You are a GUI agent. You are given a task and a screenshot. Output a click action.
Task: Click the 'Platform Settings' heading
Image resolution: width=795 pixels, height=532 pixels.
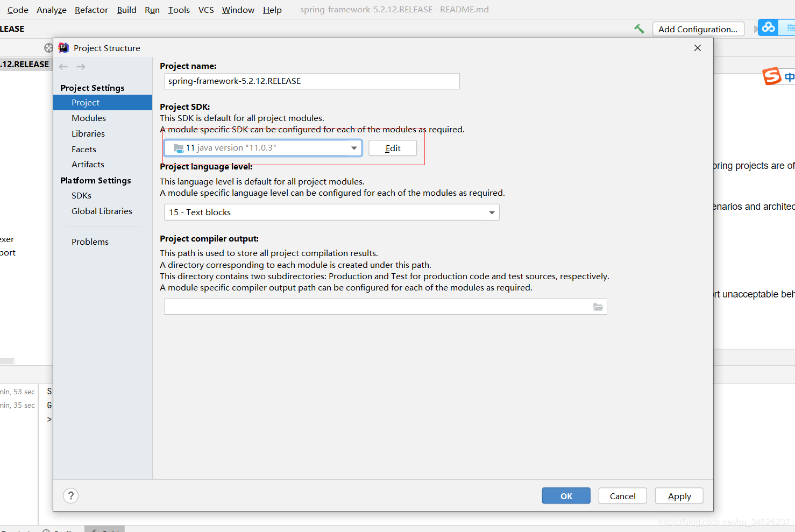click(x=96, y=180)
